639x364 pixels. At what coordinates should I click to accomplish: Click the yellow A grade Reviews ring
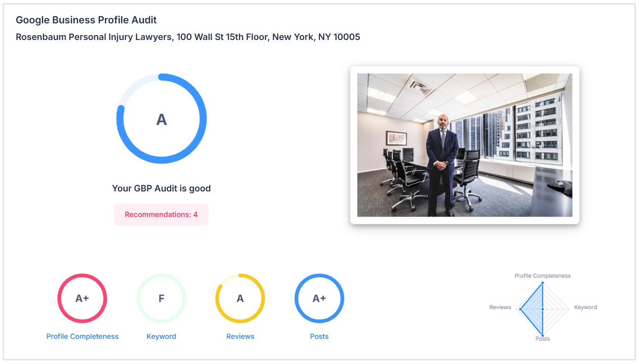(x=240, y=298)
